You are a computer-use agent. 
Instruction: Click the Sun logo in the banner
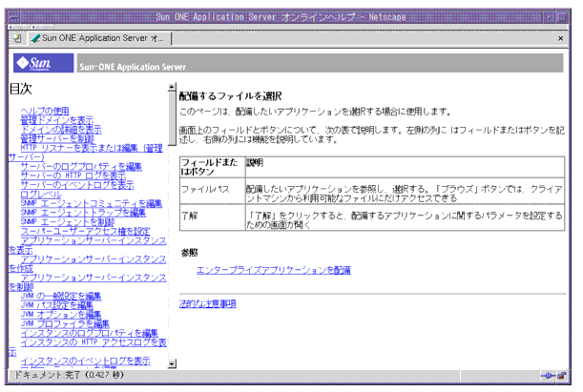click(44, 63)
